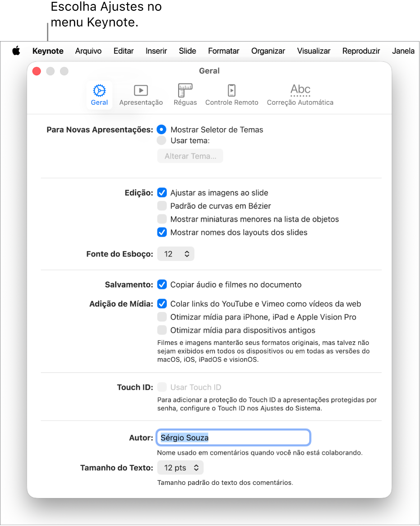The height and width of the screenshot is (526, 420).
Task: Enable Padrão de curvas em Bézier
Action: [162, 205]
